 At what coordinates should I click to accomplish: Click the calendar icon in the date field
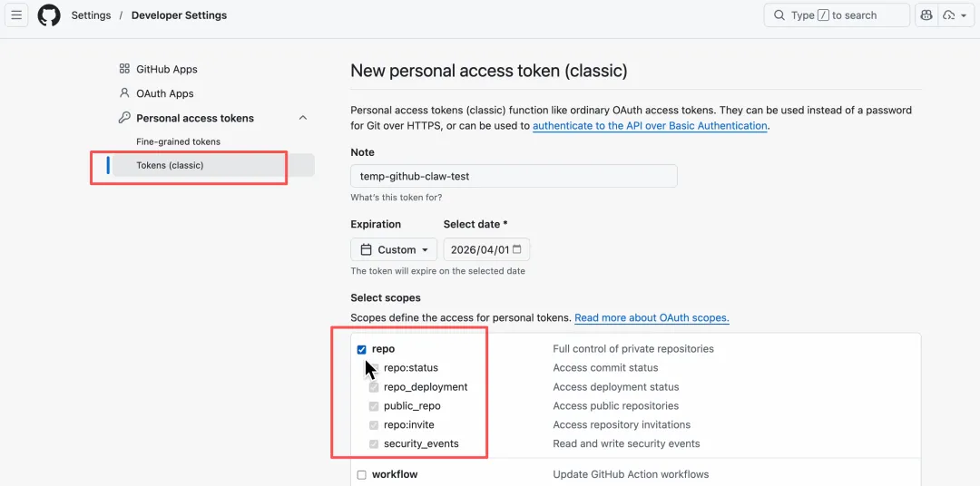[517, 249]
